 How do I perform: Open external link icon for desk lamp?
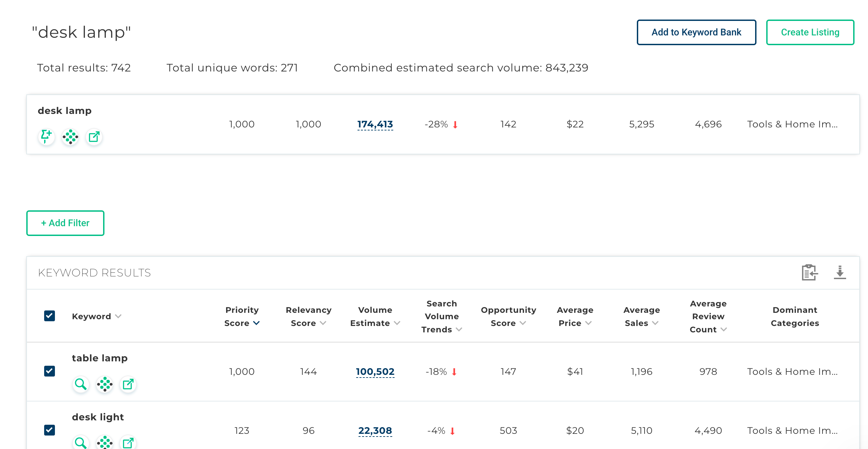click(94, 137)
